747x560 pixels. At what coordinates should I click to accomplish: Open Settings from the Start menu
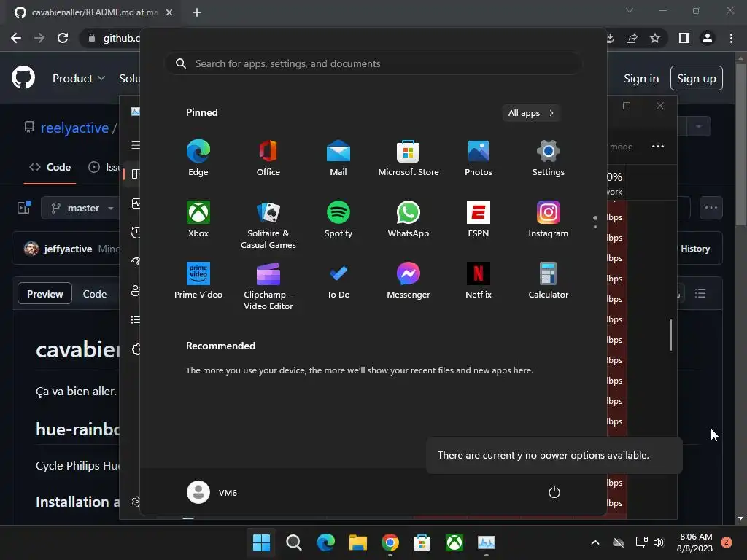coord(549,158)
